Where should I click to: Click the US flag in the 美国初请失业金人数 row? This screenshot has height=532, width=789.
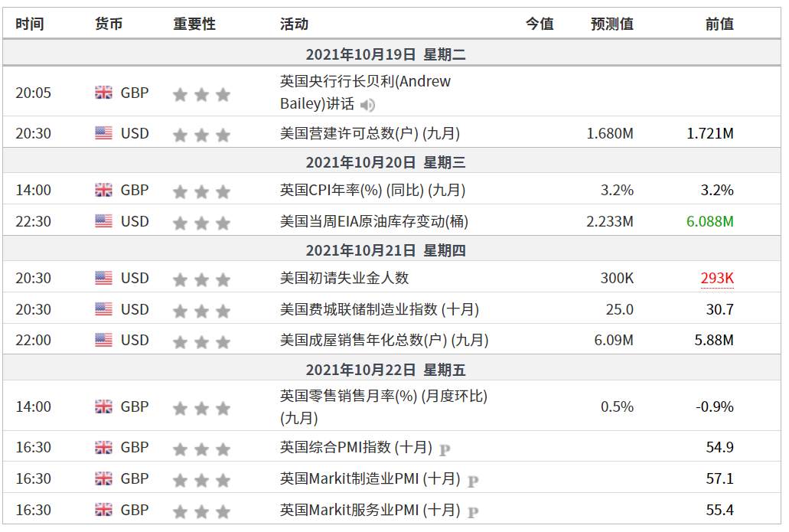click(103, 278)
